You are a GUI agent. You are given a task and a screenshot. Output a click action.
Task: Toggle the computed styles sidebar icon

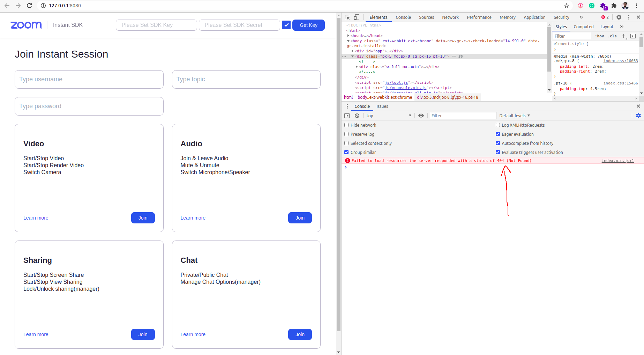[633, 36]
